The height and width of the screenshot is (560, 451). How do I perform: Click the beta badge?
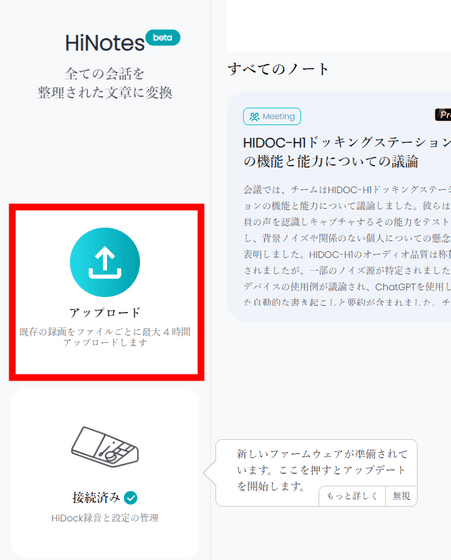click(x=163, y=38)
